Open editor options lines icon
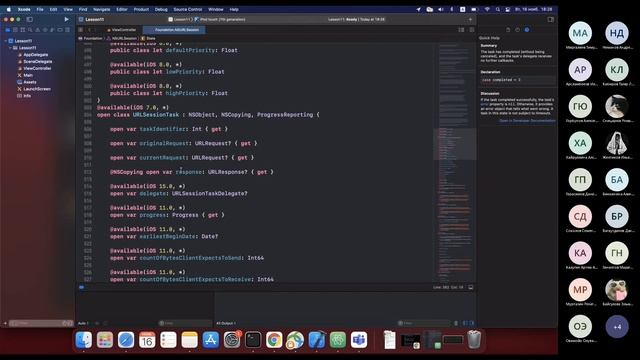640x360 pixels. (461, 30)
